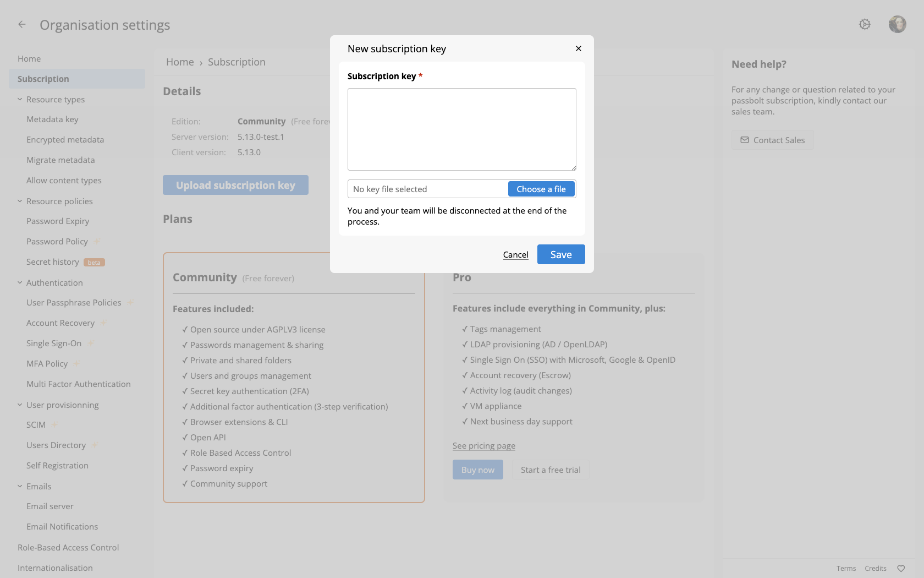Click inside the Subscription key text area
924x578 pixels.
[462, 129]
